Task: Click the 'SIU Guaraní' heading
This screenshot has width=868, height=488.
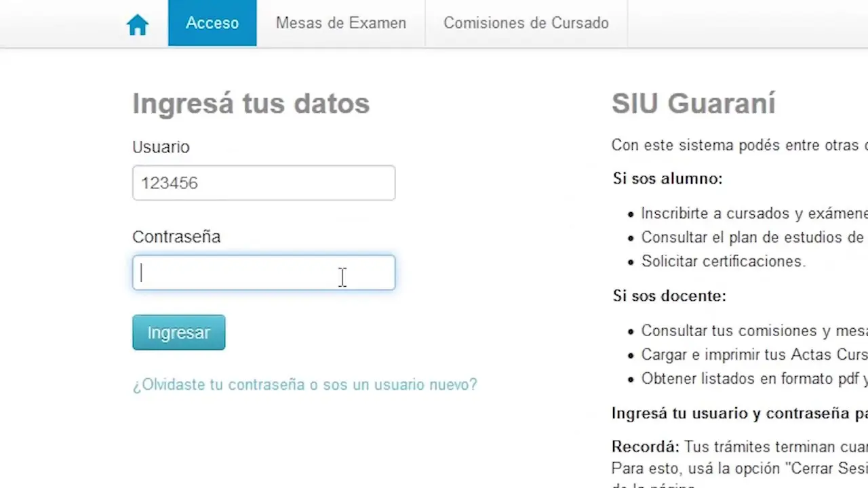Action: click(x=693, y=104)
